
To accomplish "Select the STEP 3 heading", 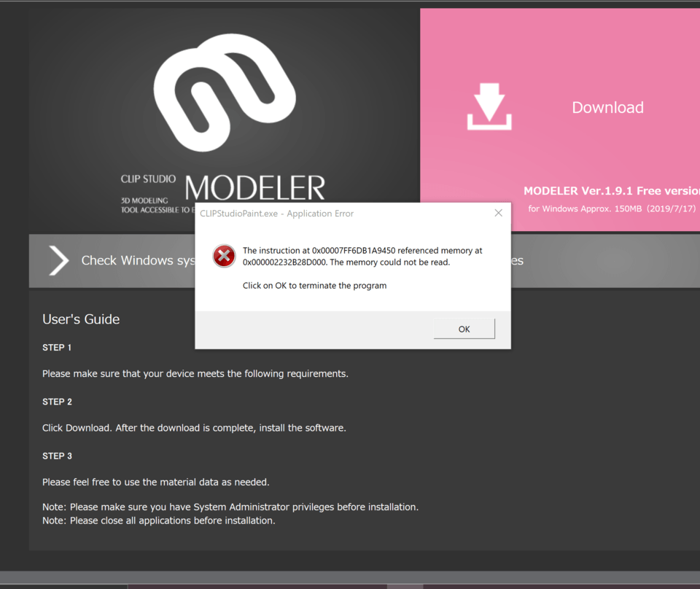I will coord(57,456).
